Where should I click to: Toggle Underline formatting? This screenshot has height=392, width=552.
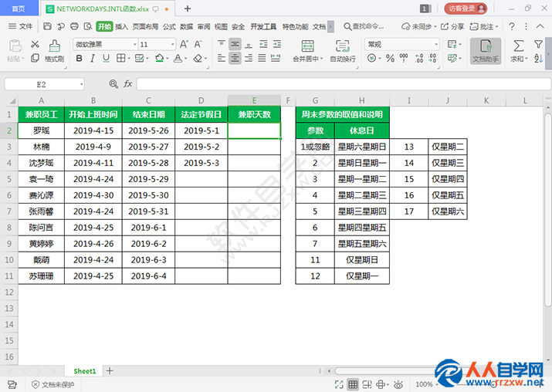(106, 58)
